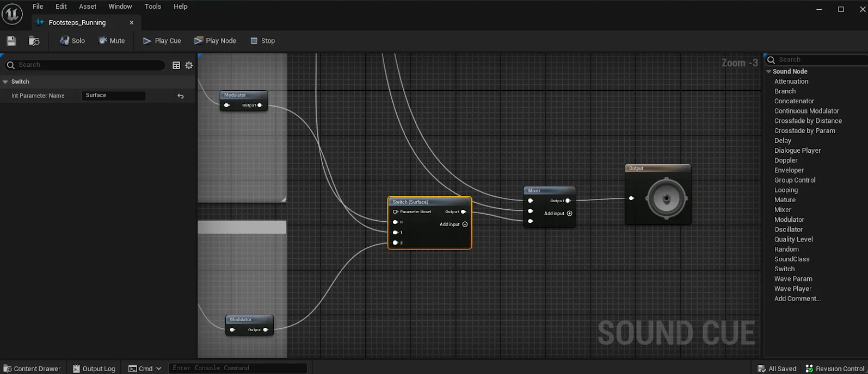Open the File menu
868x374 pixels.
point(38,7)
